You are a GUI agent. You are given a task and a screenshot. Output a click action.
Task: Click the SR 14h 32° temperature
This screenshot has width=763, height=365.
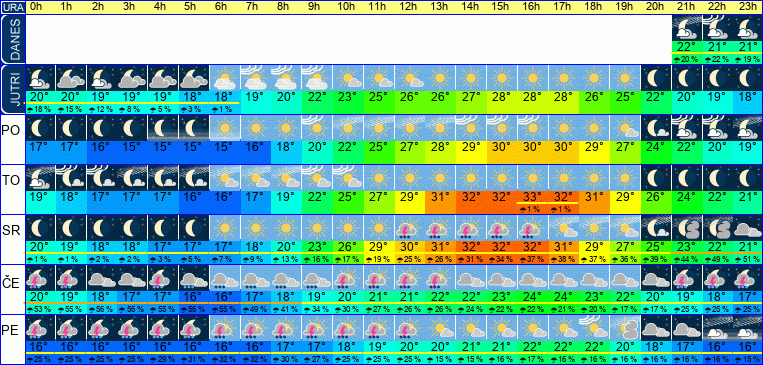[472, 246]
